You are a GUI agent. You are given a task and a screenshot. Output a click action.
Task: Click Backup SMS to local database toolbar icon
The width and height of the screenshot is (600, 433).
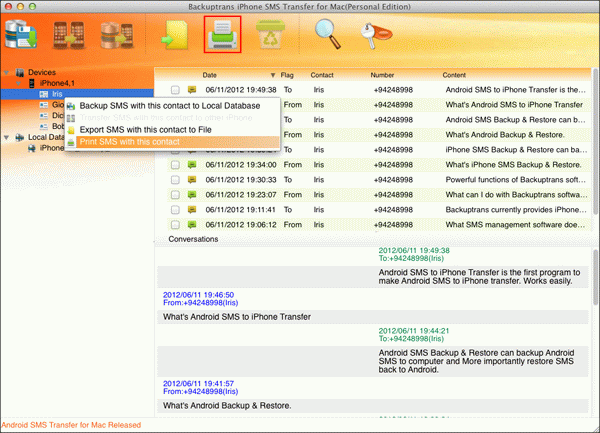point(21,34)
